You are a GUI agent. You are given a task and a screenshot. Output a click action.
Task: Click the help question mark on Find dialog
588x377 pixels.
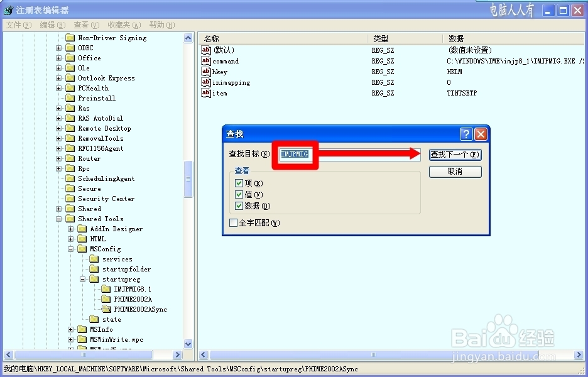[x=466, y=133]
